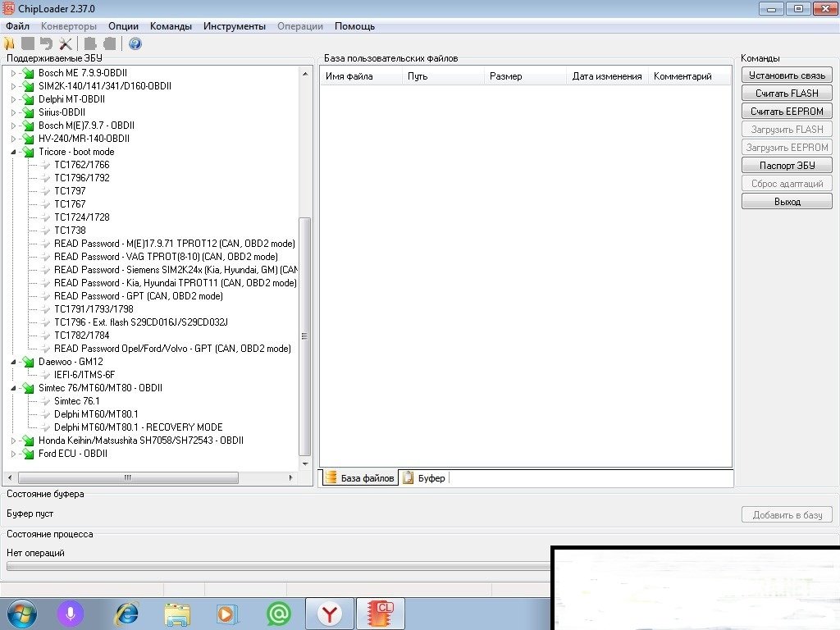840x630 pixels.
Task: Select Delphi MT60/MT80.1 - RECOVERY MODE entry
Action: [x=138, y=427]
